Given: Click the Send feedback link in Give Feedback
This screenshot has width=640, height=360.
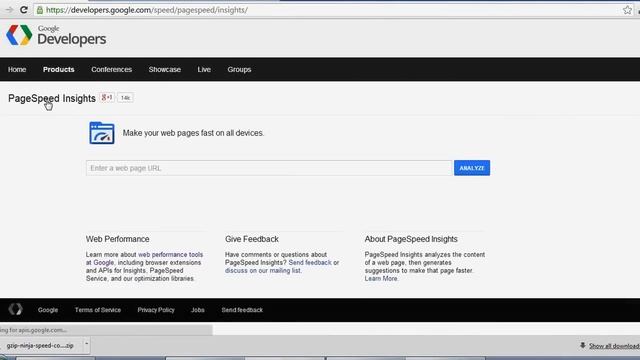Looking at the screenshot, I should click(310, 262).
